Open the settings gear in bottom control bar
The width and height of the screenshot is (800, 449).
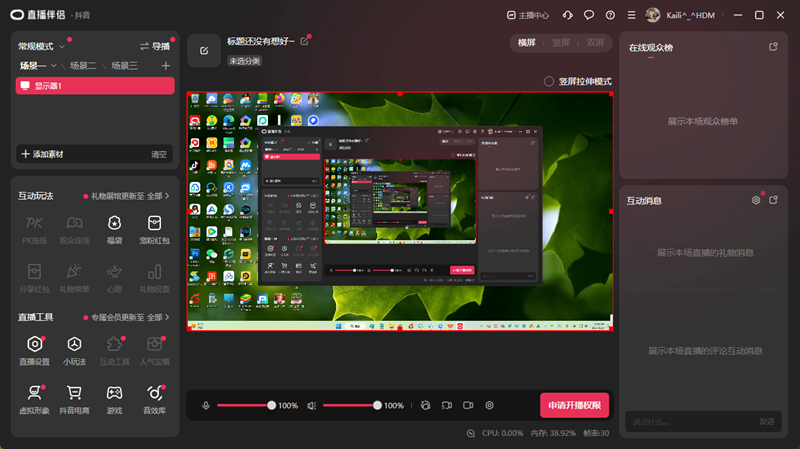click(x=489, y=405)
